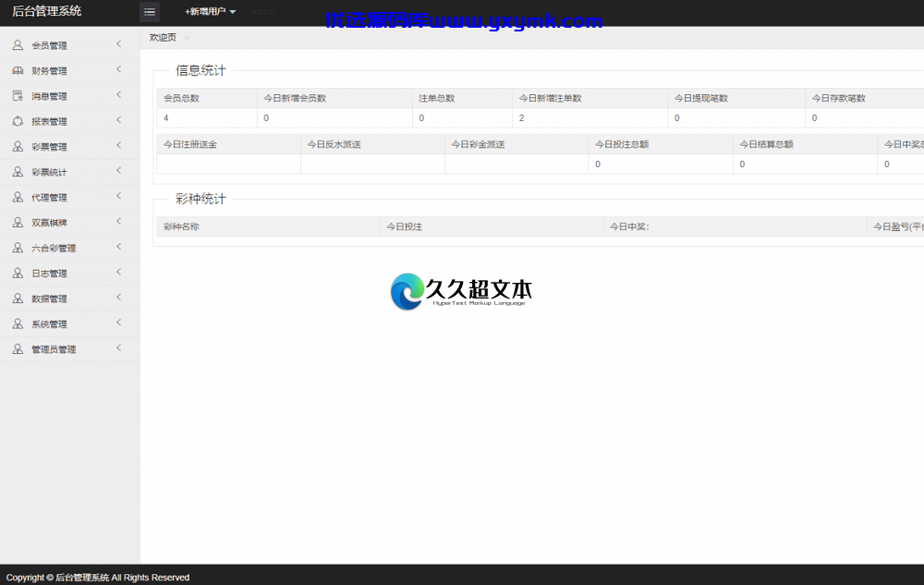Expand the 消息管理 chevron

coord(118,94)
